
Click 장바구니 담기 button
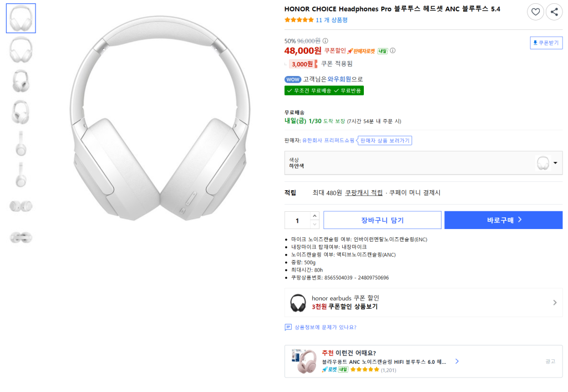pos(382,220)
